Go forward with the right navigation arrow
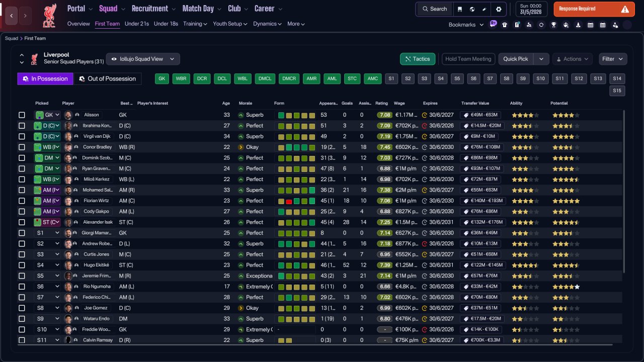644x362 pixels. point(25,16)
